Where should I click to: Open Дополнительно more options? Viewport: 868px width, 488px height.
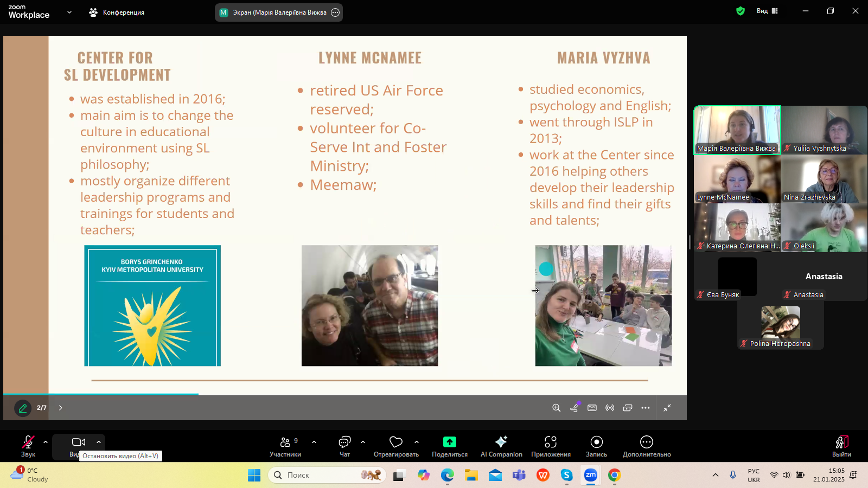647,446
